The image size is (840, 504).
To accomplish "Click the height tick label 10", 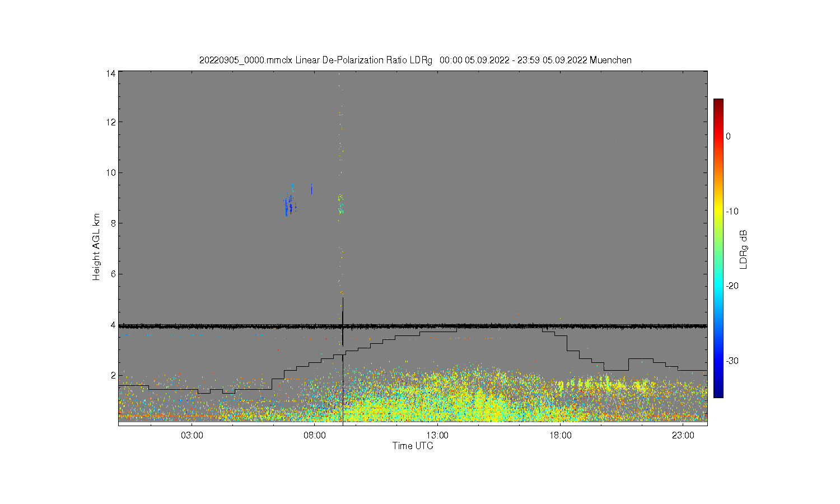I will 111,172.
